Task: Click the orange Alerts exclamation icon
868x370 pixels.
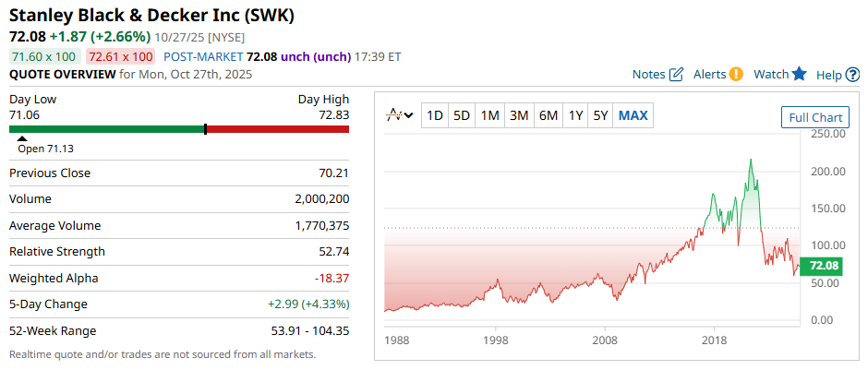Action: tap(736, 75)
